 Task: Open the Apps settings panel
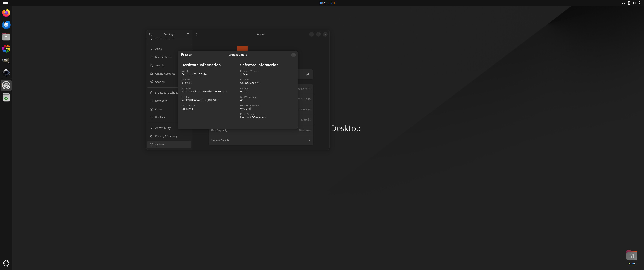tap(158, 49)
